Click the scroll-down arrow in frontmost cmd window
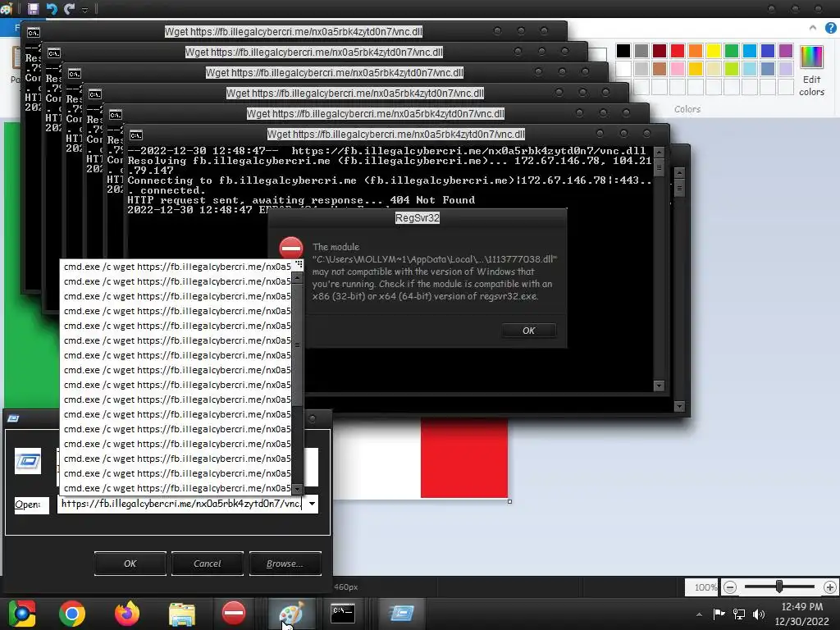 (660, 386)
